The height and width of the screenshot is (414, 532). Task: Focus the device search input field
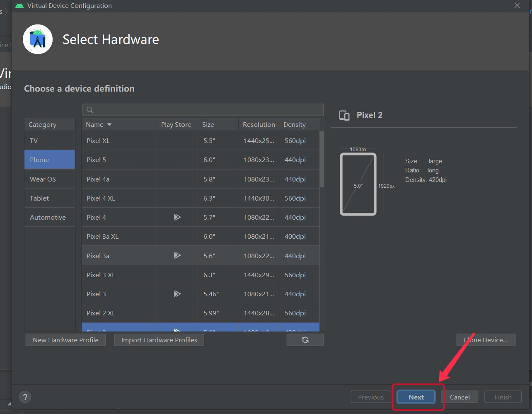coord(203,110)
